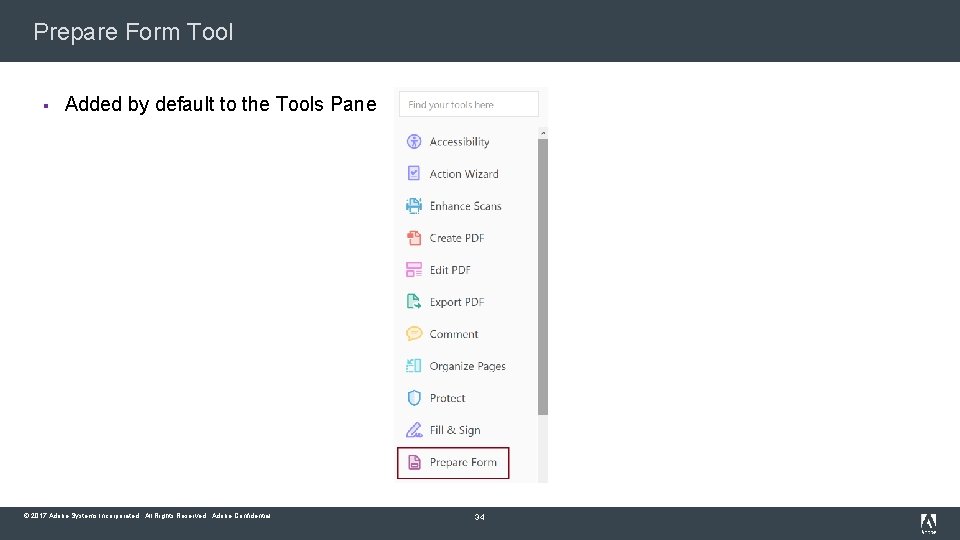Click the Prepare Form document icon

[414, 462]
